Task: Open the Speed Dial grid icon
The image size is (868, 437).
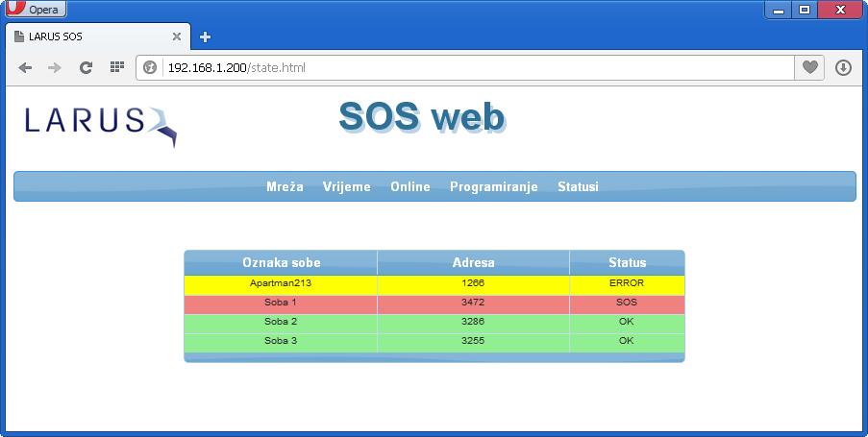Action: [x=116, y=67]
